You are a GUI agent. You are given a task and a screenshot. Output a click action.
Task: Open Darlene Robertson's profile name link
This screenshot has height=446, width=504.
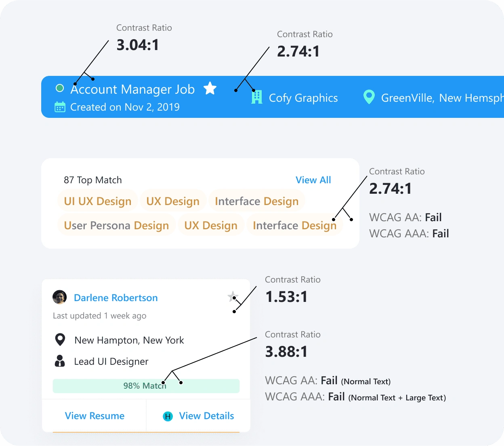[x=116, y=298]
